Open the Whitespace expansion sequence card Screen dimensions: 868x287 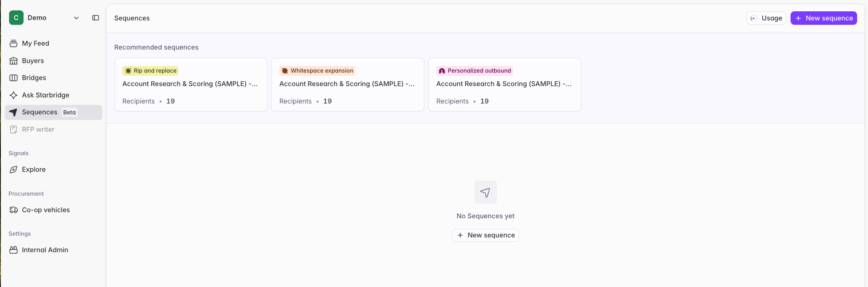click(x=348, y=85)
